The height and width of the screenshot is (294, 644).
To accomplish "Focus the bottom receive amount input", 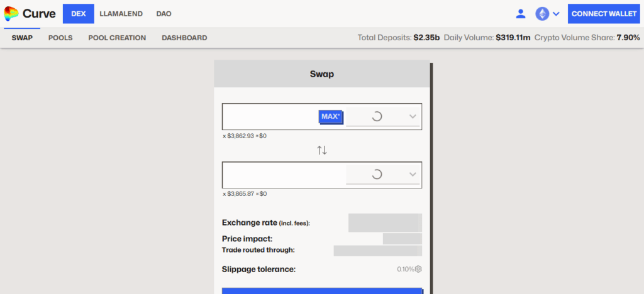I will (x=284, y=174).
